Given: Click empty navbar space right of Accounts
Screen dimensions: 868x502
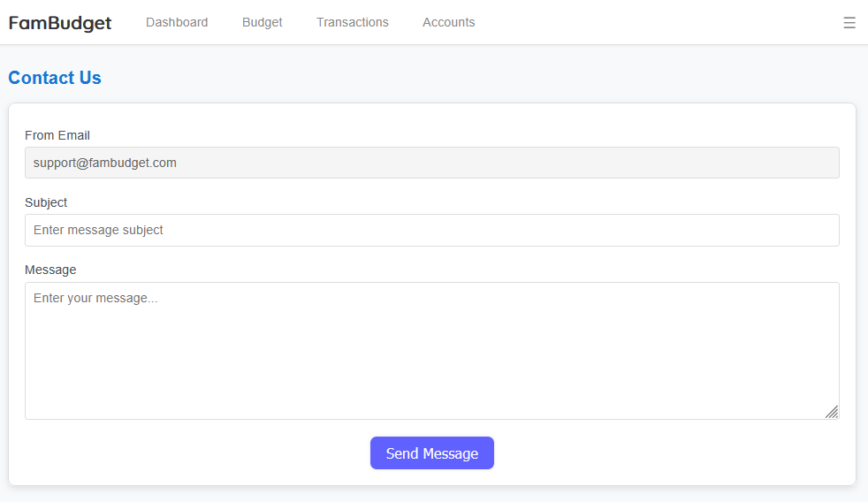Looking at the screenshot, I should point(654,23).
